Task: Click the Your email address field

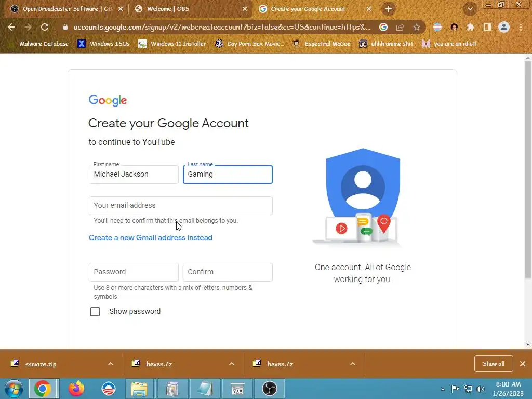Action: pyautogui.click(x=180, y=206)
